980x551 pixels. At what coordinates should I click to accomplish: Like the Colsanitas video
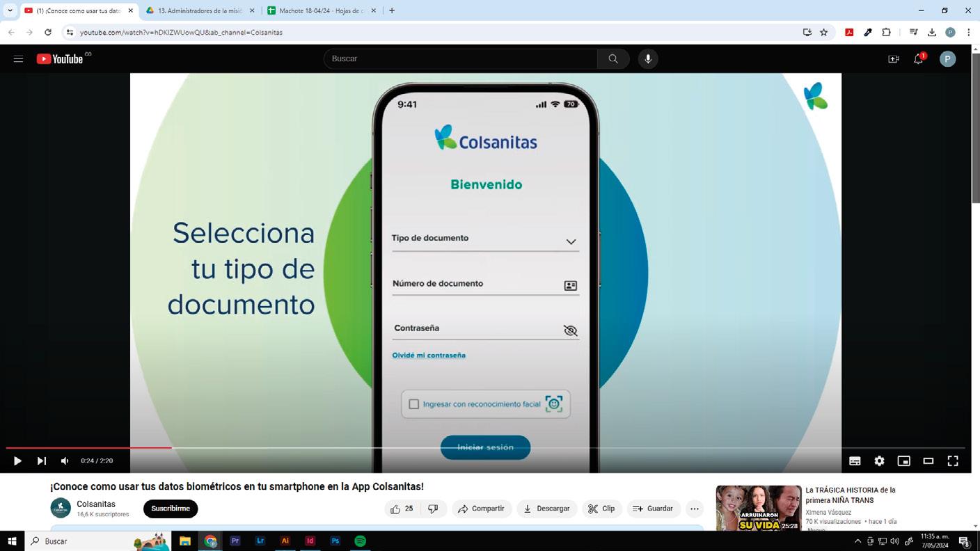[x=402, y=509]
